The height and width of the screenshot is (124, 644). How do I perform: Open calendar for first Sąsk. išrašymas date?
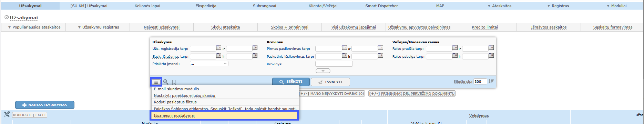point(219,56)
